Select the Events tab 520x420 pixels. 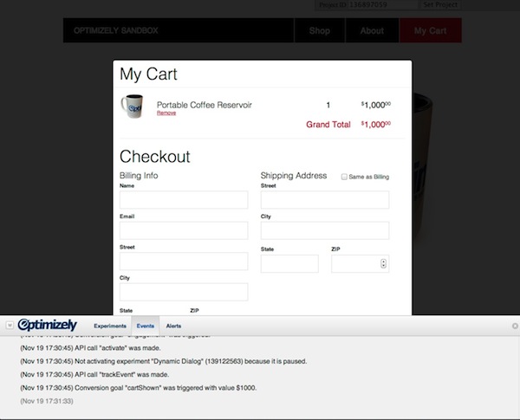pos(146,326)
